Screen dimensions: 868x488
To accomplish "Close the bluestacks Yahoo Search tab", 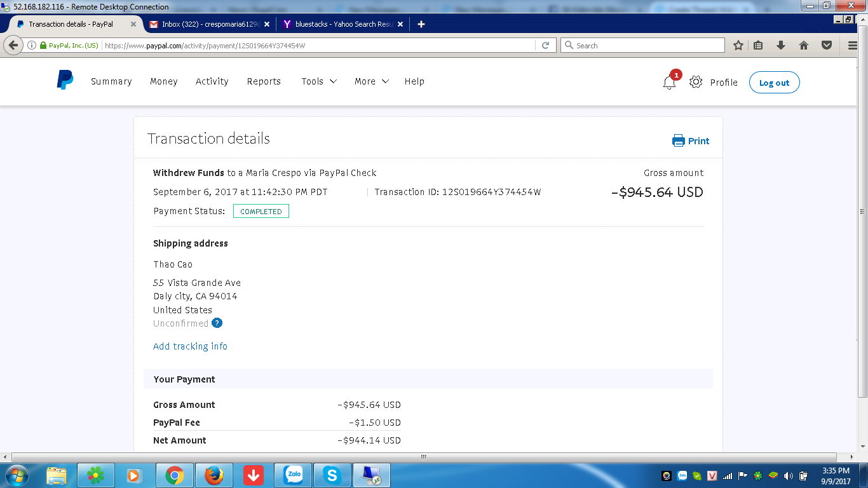I will [x=402, y=24].
